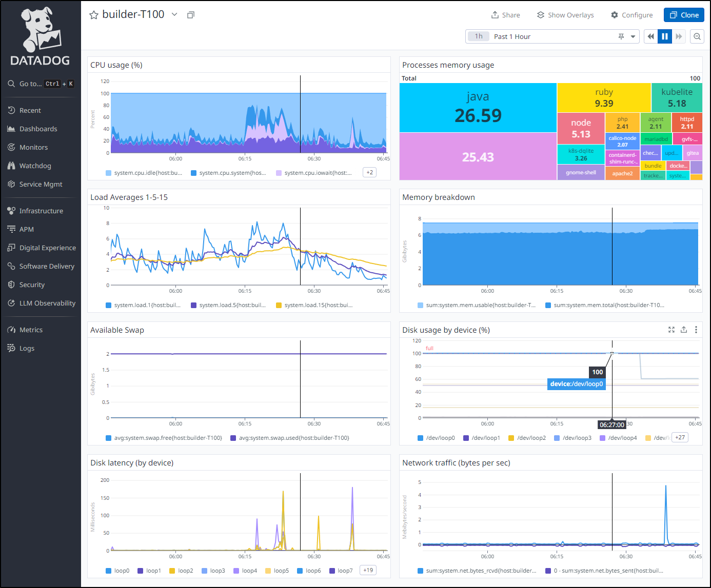Toggle system.swap.used legend entry
The height and width of the screenshot is (588, 711).
290,438
